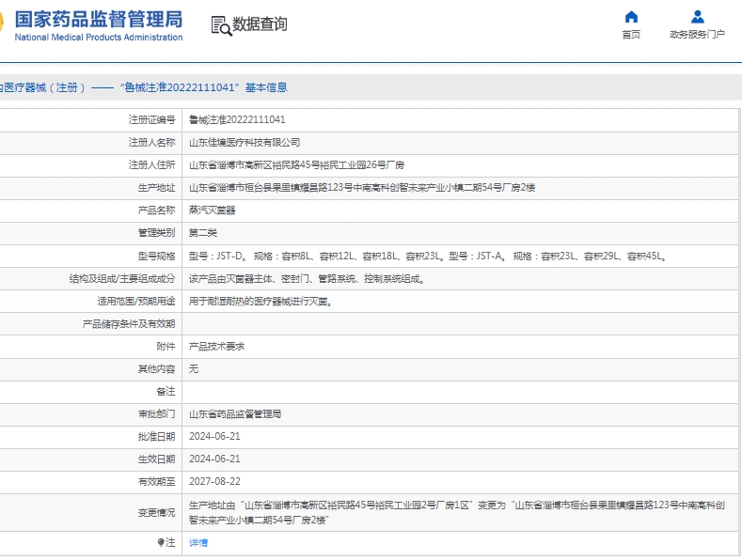Click the 生产地址 address value
This screenshot has height=560, width=742.
(x=362, y=188)
